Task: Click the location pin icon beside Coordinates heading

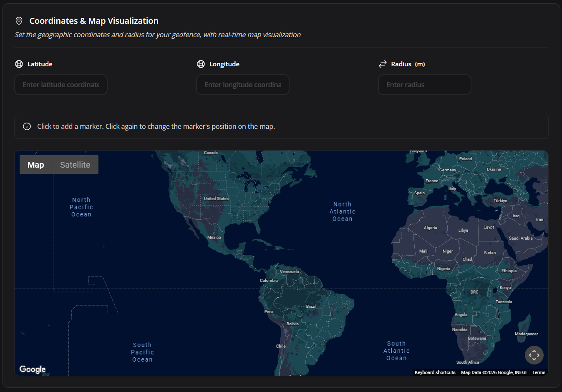Action: pos(19,21)
